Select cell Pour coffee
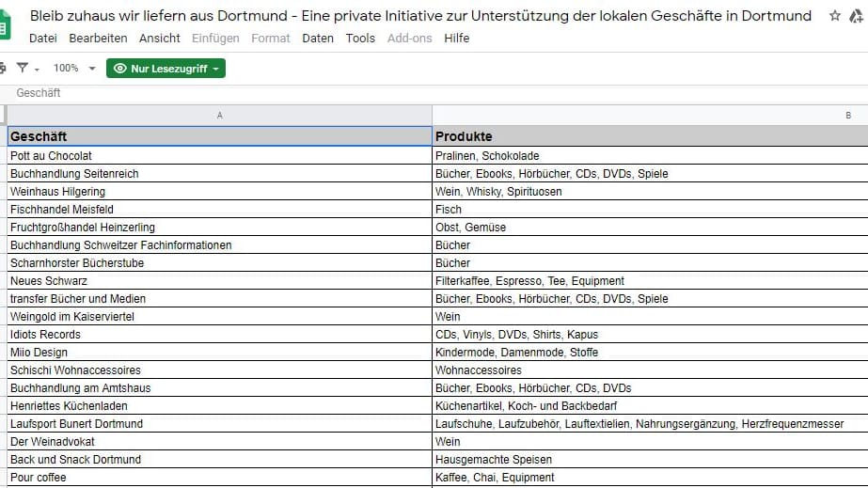This screenshot has width=868, height=488. click(220, 477)
